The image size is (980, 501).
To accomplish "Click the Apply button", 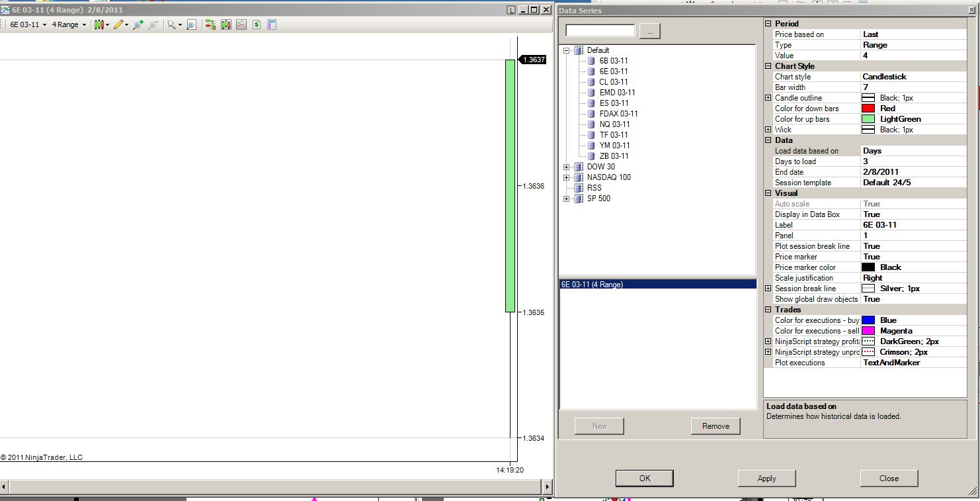I will tap(767, 478).
